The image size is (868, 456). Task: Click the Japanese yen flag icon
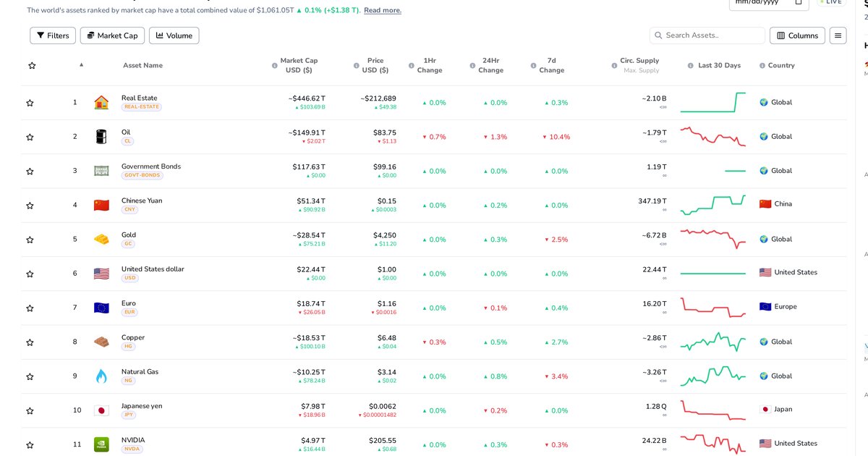[101, 410]
